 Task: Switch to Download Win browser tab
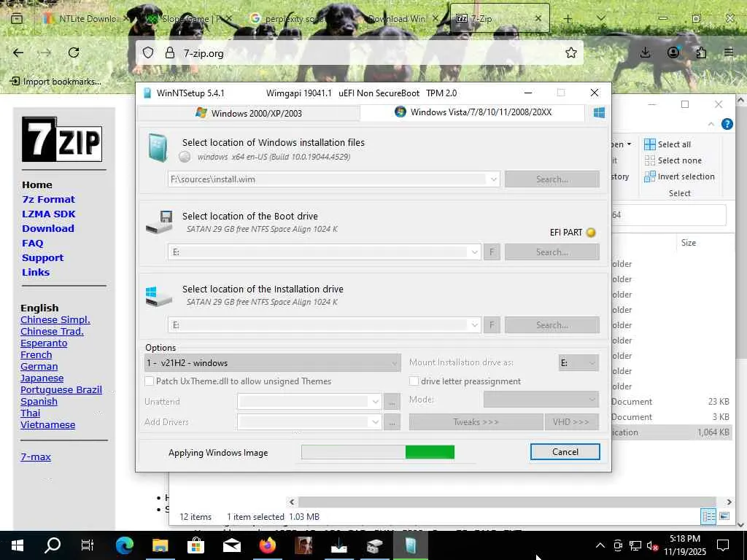pos(398,19)
